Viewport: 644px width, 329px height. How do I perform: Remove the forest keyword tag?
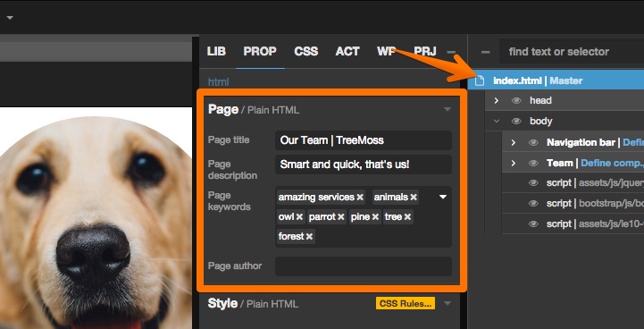point(309,236)
